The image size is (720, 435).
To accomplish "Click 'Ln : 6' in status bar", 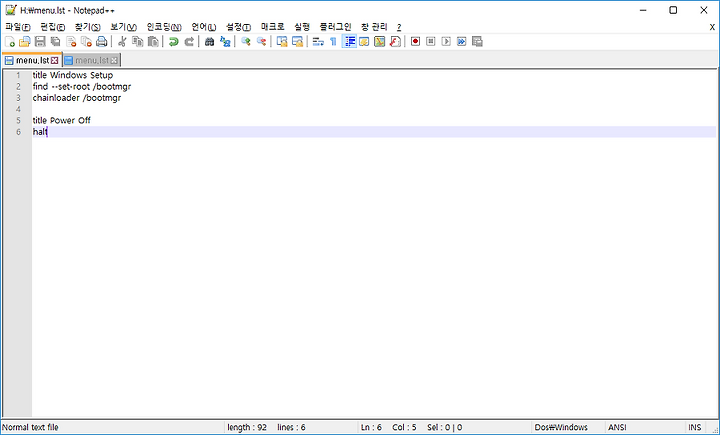I will click(x=371, y=427).
